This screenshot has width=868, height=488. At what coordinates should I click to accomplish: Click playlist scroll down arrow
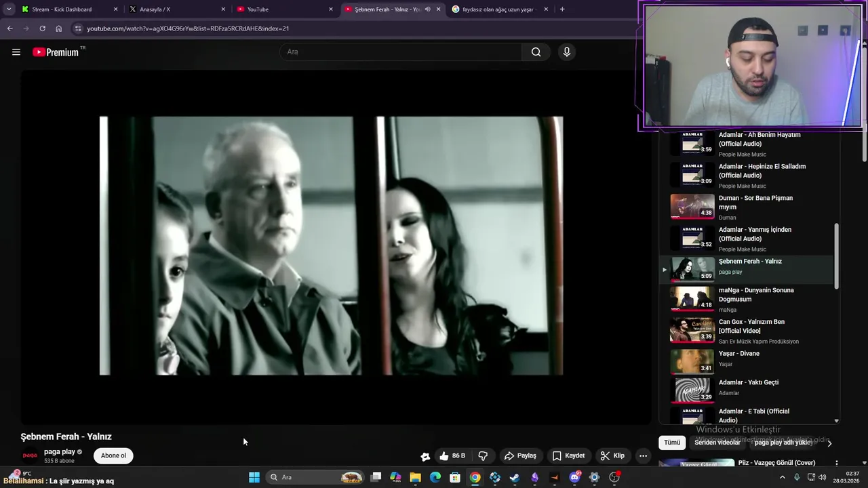[x=836, y=421]
